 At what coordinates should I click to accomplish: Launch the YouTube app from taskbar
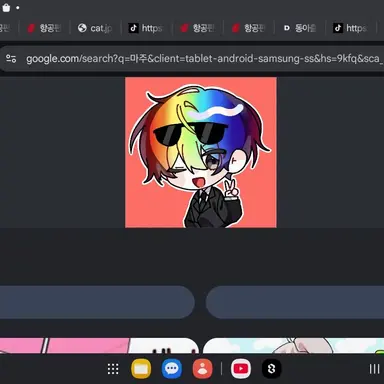241,369
